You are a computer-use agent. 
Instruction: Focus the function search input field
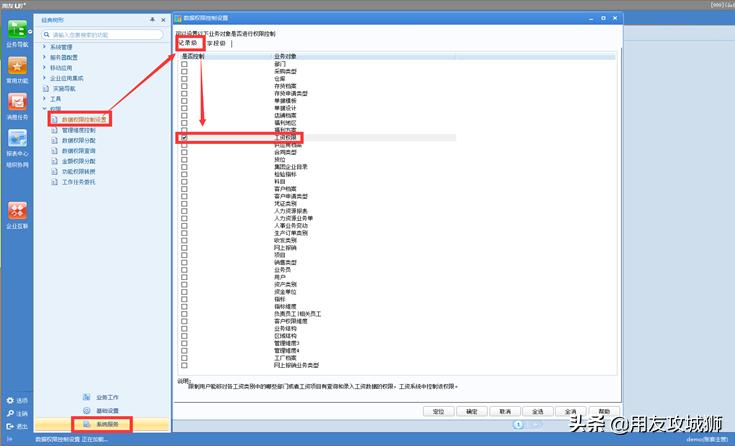click(x=102, y=35)
